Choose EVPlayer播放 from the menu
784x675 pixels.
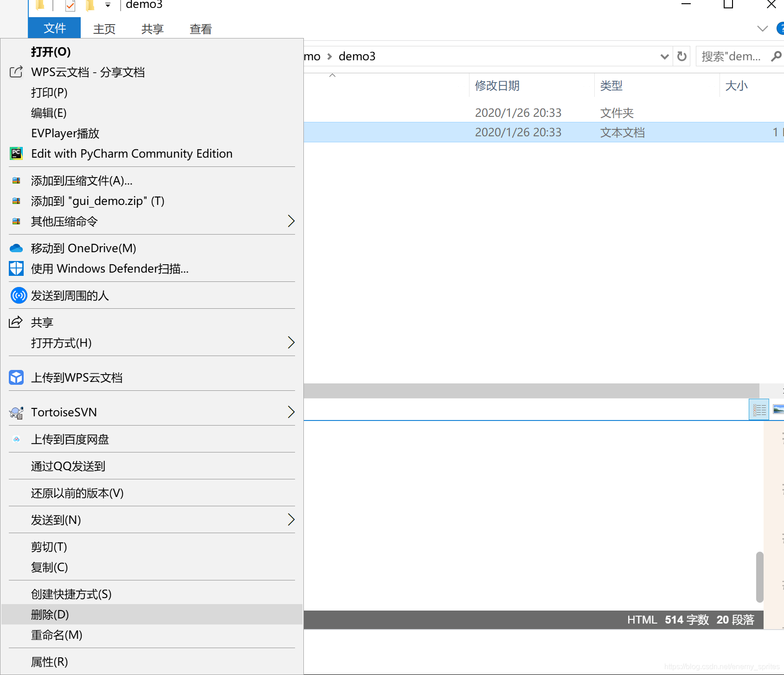point(152,133)
